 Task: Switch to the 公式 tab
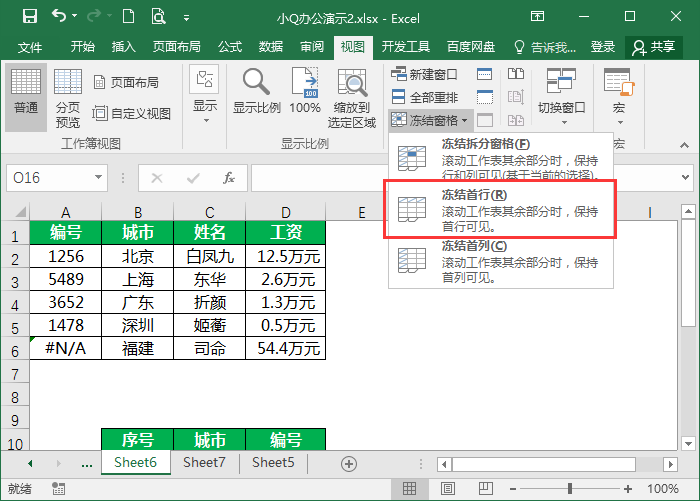coord(230,46)
